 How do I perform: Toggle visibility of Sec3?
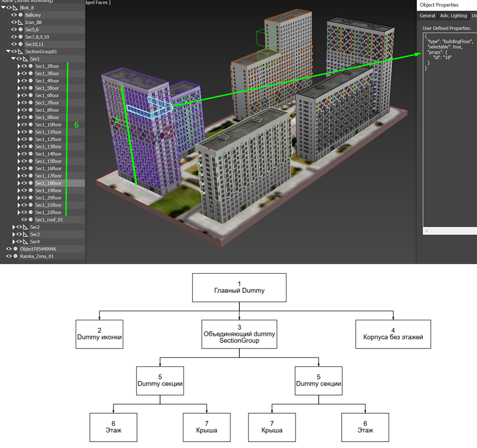click(19, 234)
